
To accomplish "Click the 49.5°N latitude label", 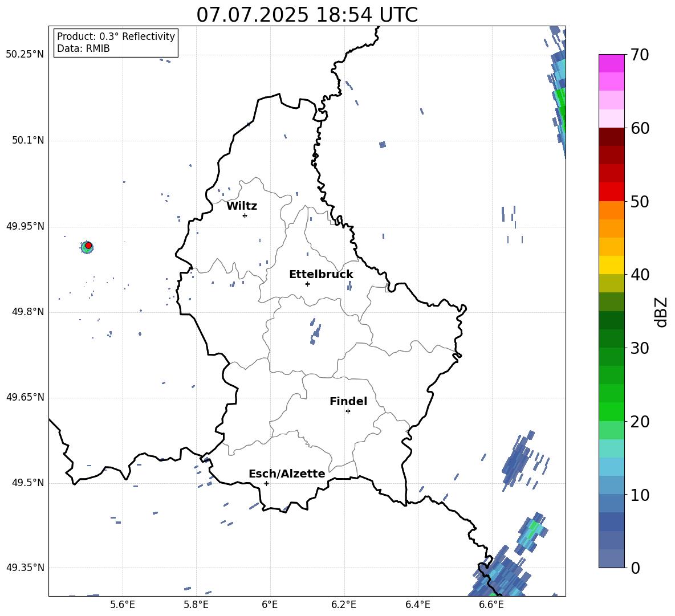I will click(x=27, y=483).
